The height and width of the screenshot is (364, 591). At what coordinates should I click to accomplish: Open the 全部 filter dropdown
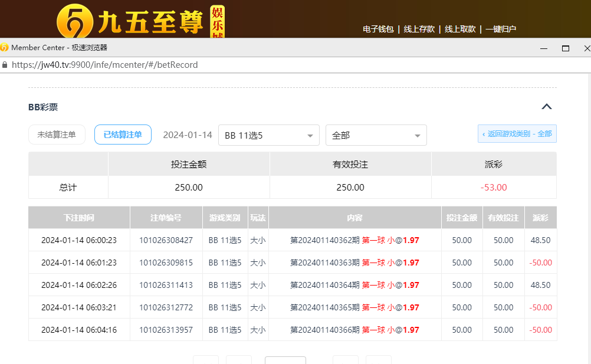click(376, 135)
